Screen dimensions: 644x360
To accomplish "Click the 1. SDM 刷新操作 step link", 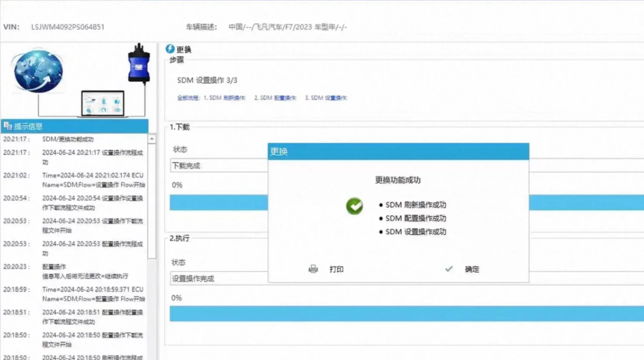I will (224, 98).
